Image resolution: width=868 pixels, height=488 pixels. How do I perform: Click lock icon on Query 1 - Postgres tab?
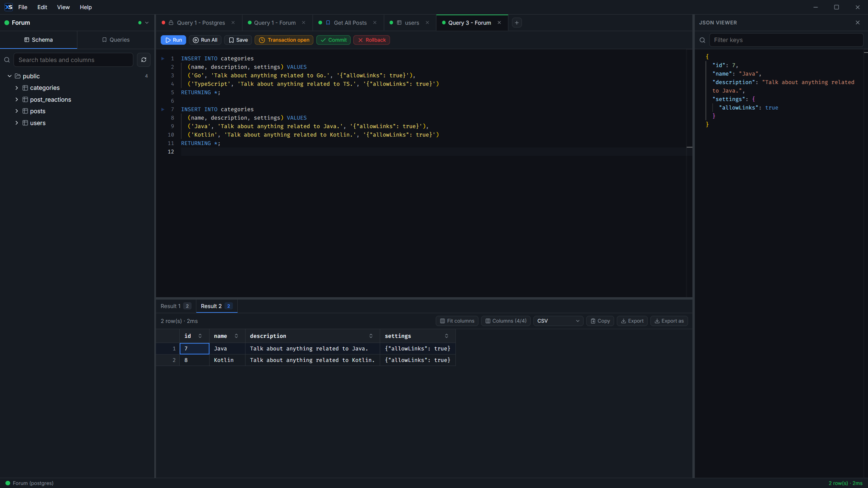(x=171, y=23)
